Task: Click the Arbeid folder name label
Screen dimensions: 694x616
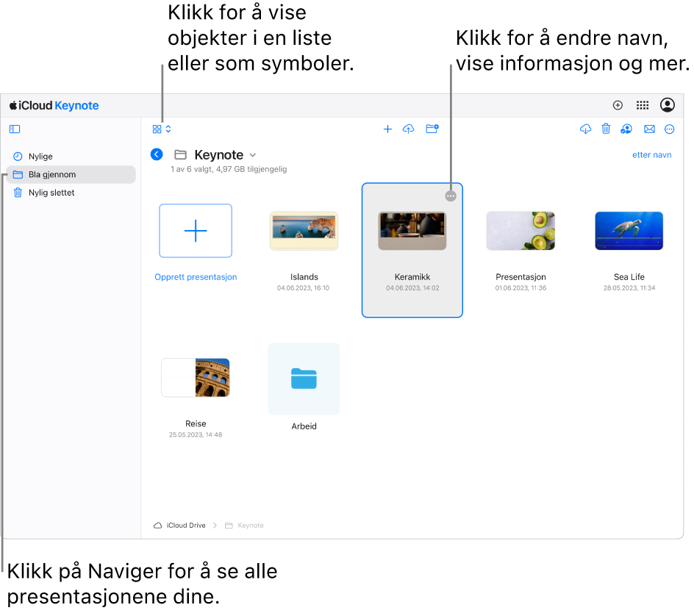Action: 304,426
